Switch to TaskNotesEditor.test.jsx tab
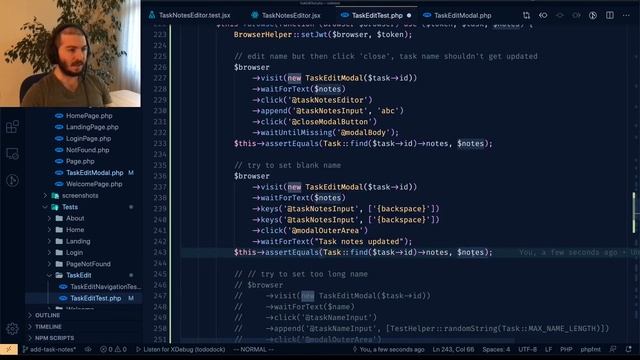Screen dimensions: 640x360 click(x=194, y=16)
